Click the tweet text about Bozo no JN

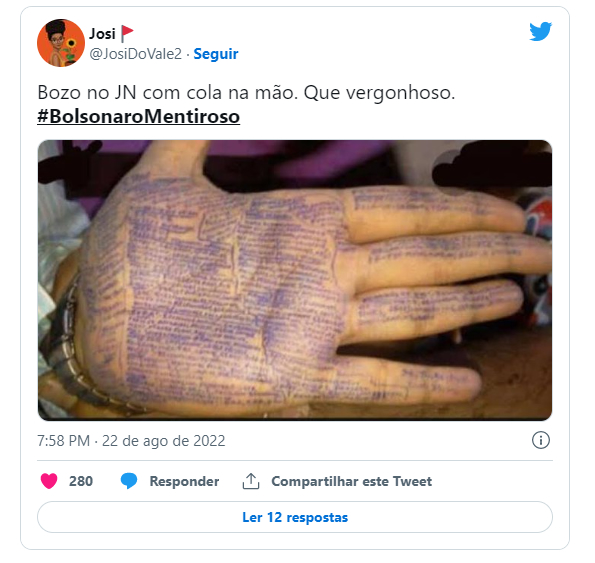pos(246,92)
